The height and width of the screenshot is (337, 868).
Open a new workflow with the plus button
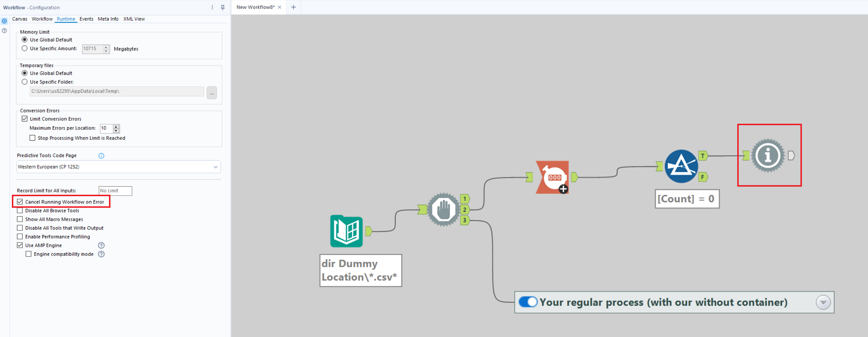(x=293, y=7)
